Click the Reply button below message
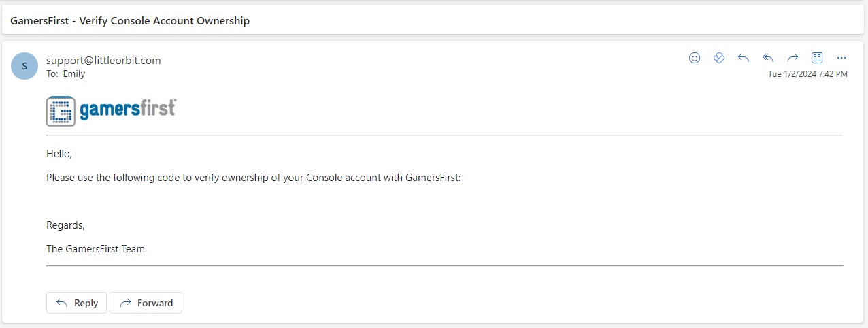Image resolution: width=868 pixels, height=328 pixels. pyautogui.click(x=76, y=303)
